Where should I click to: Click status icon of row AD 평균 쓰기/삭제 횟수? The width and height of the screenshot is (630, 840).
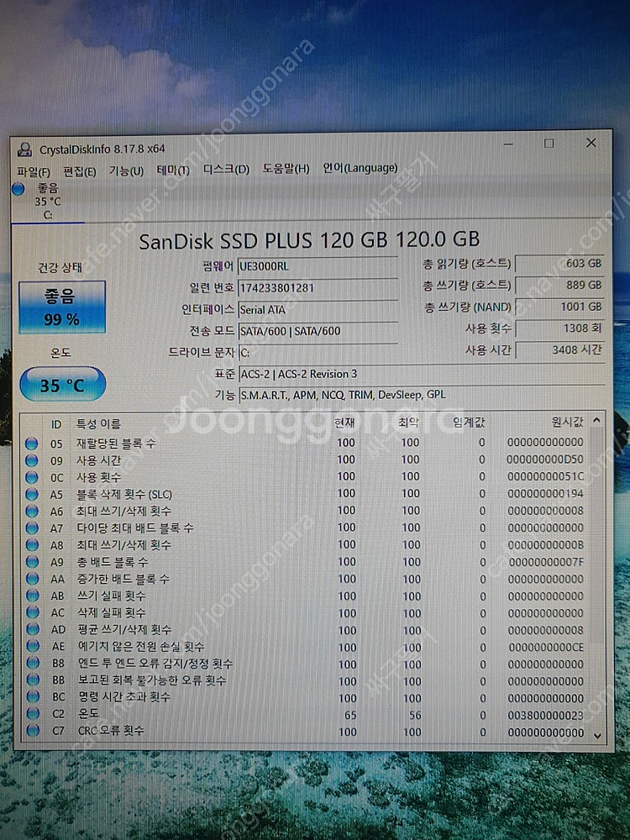34,629
